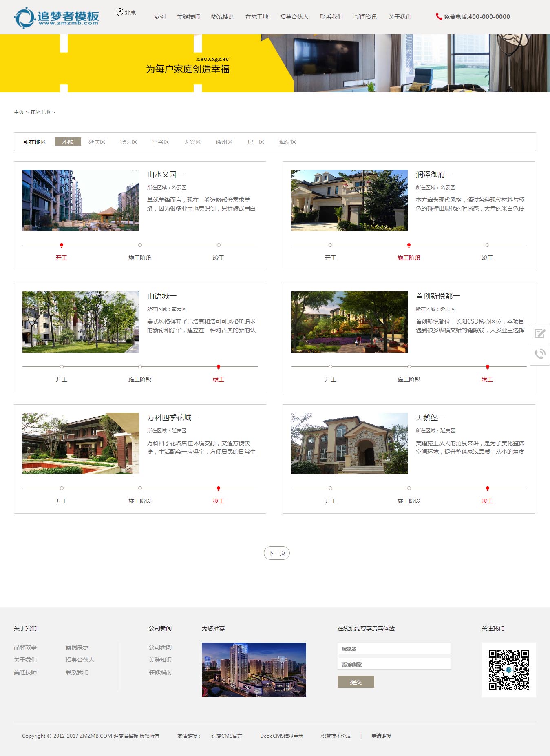Click the red 开工 marker on 山水文园一
Viewport: 550px width, 756px height.
[x=62, y=245]
